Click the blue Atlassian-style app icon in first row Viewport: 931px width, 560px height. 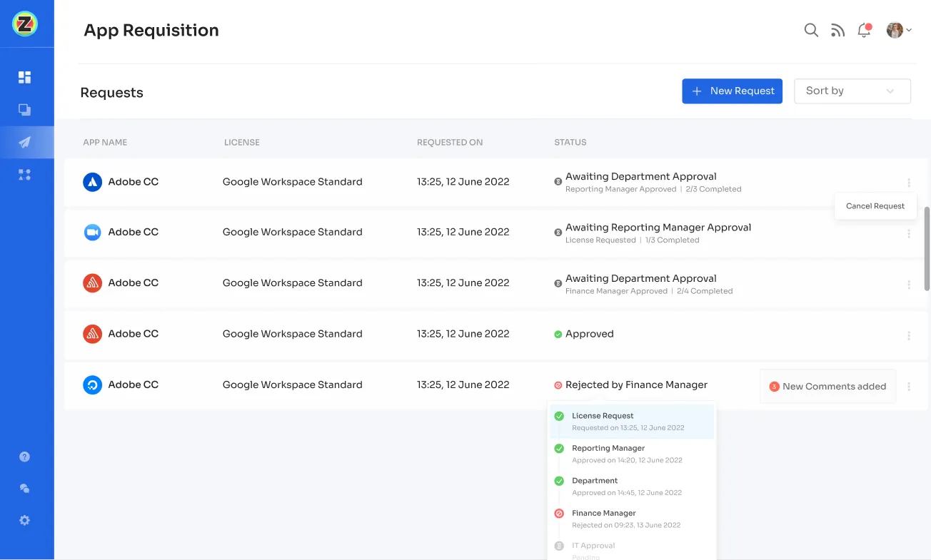(93, 182)
